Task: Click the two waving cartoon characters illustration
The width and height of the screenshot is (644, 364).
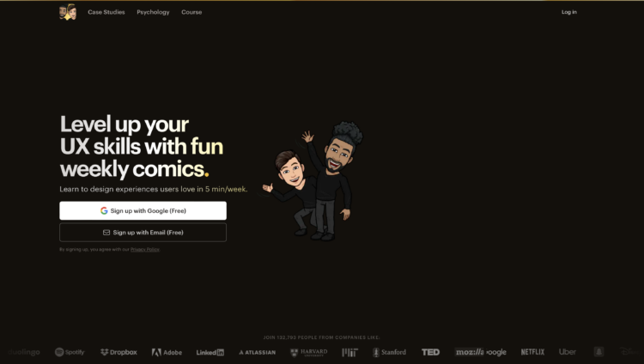Action: coord(313,181)
